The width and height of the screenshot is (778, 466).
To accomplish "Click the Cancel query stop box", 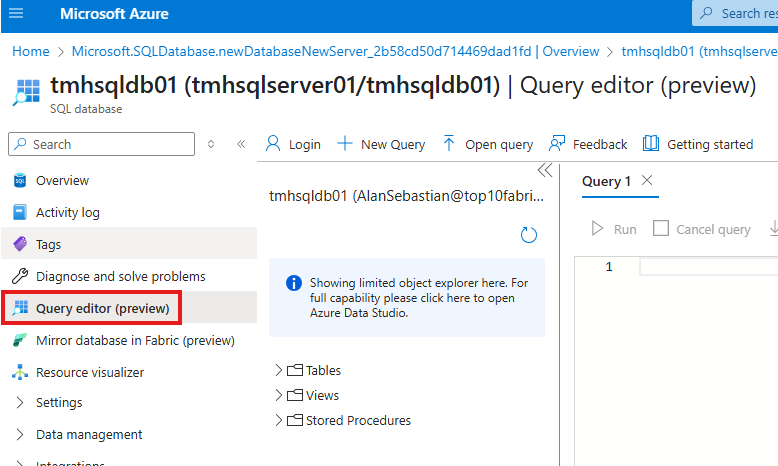I will pyautogui.click(x=661, y=228).
